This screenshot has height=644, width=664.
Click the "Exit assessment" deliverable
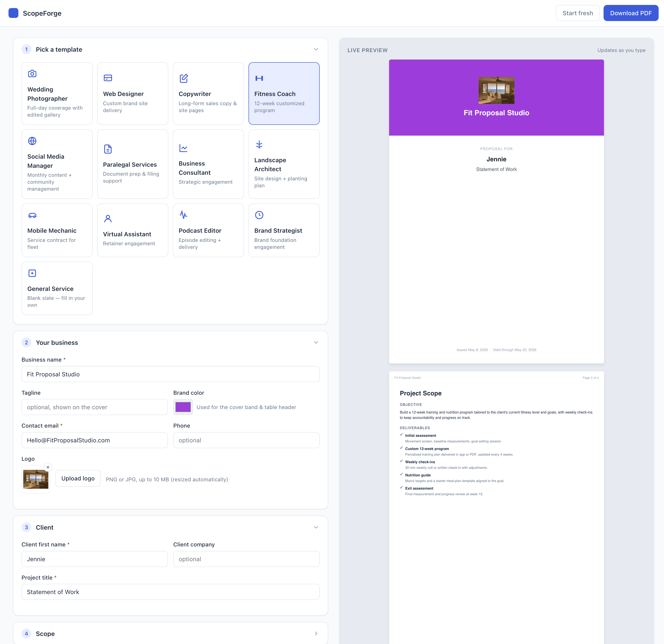419,488
